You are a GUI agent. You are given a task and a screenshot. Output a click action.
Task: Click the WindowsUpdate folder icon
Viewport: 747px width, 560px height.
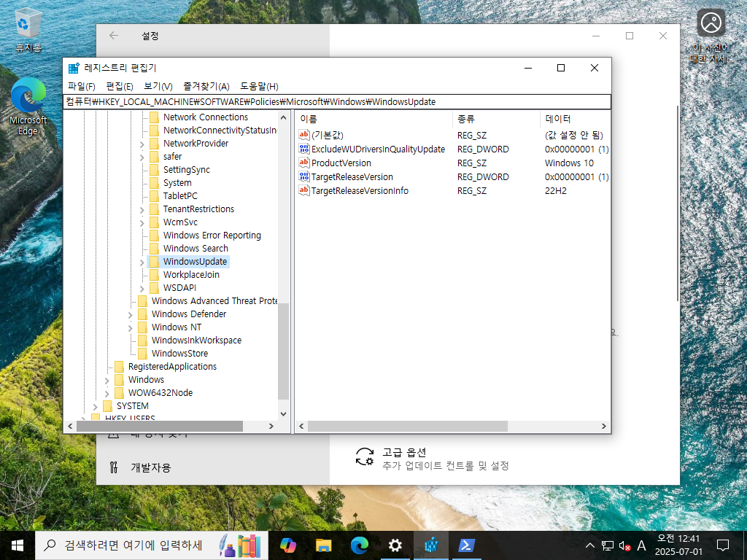click(x=154, y=262)
